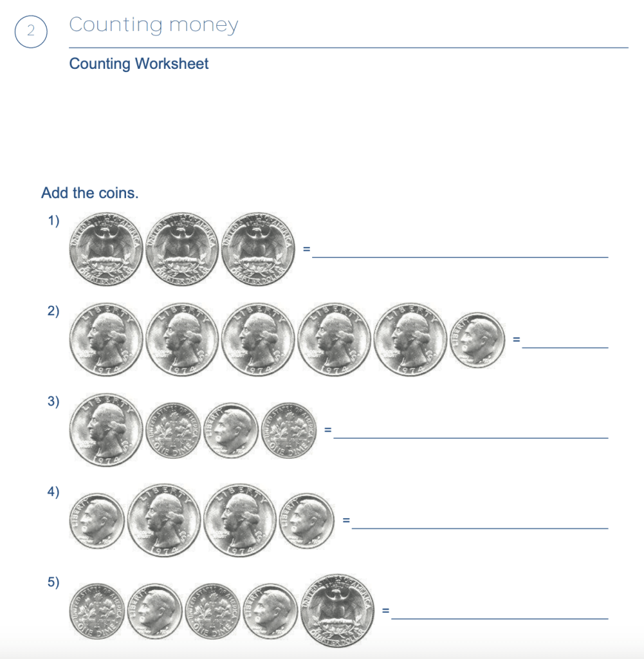The image size is (644, 659).
Task: Click the answer line for question 5
Action: (x=499, y=618)
